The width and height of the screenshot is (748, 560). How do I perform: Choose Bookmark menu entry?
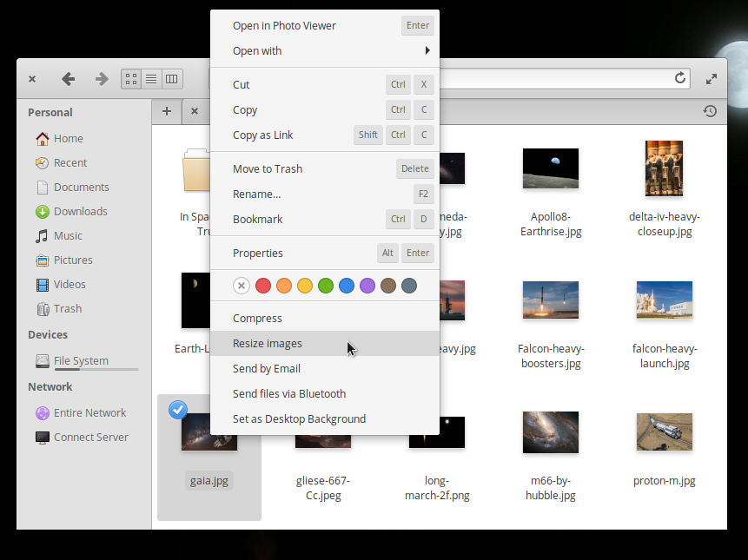[324, 220]
